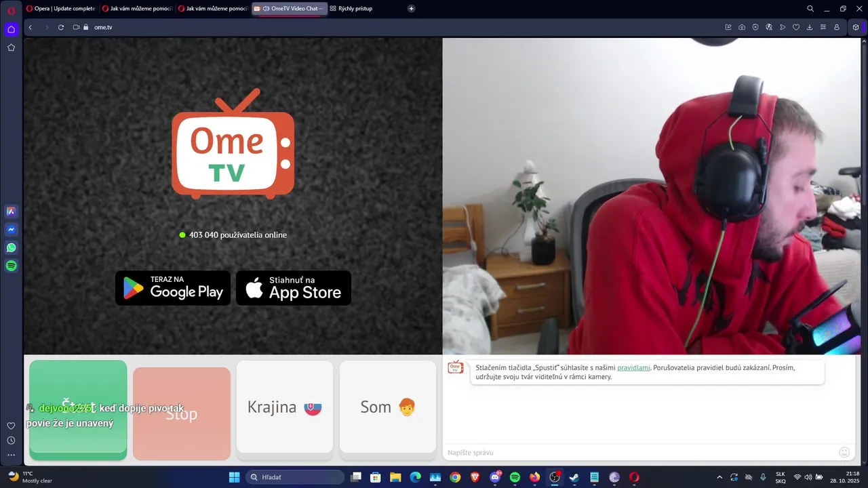Open bookmarks star in Opera sidebar
This screenshot has width=868, height=488.
(11, 47)
